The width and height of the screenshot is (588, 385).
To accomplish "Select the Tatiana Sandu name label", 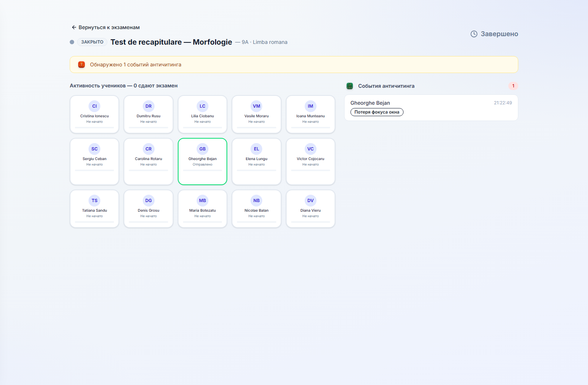I will (x=94, y=211).
